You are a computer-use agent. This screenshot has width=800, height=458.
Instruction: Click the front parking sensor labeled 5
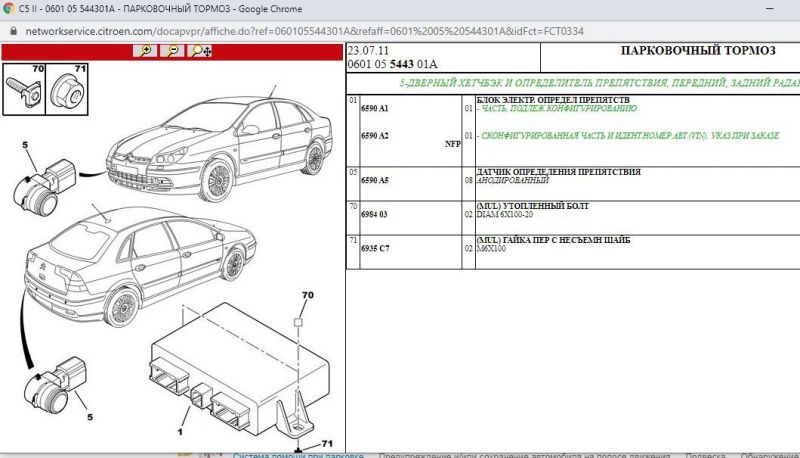coord(44,181)
